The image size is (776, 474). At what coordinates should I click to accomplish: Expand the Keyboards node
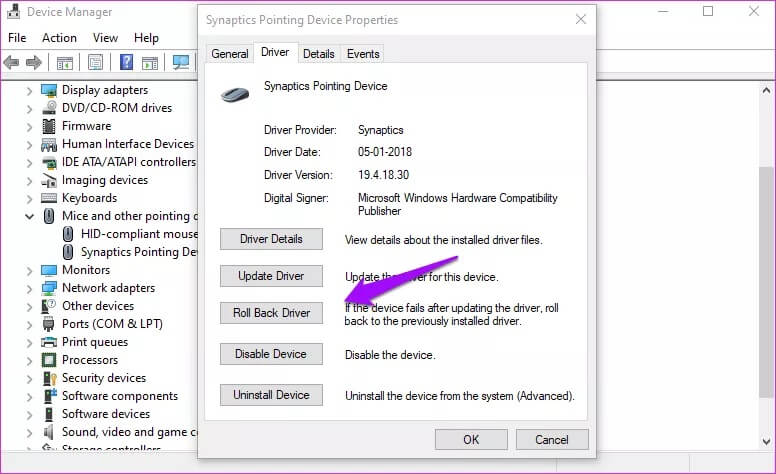pos(29,199)
